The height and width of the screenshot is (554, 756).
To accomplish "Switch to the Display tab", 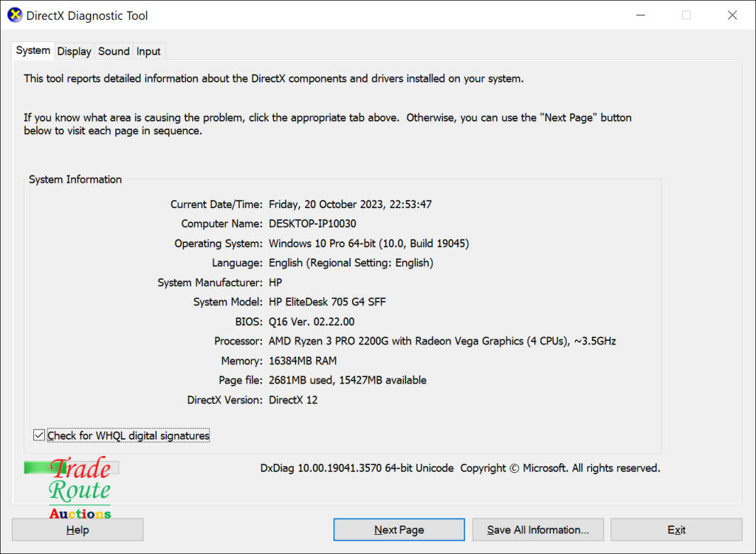I will pyautogui.click(x=74, y=52).
